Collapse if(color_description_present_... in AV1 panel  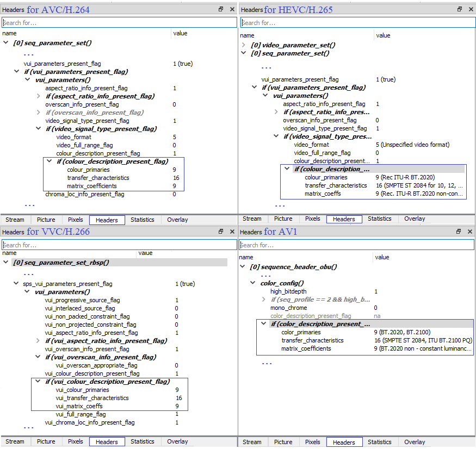click(264, 324)
